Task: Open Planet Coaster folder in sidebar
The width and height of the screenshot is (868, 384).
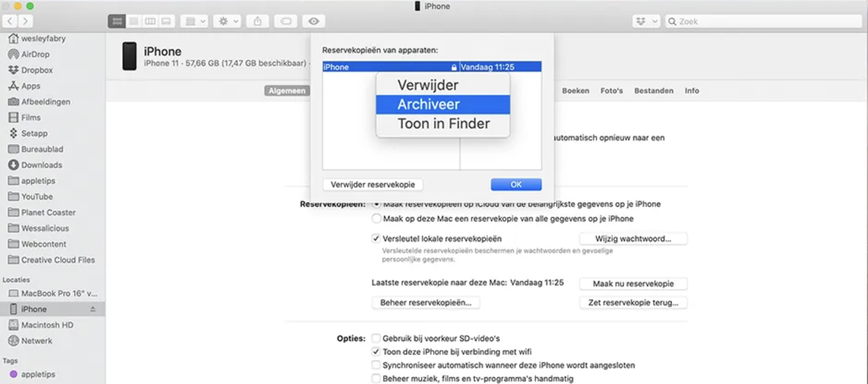Action: pos(42,213)
